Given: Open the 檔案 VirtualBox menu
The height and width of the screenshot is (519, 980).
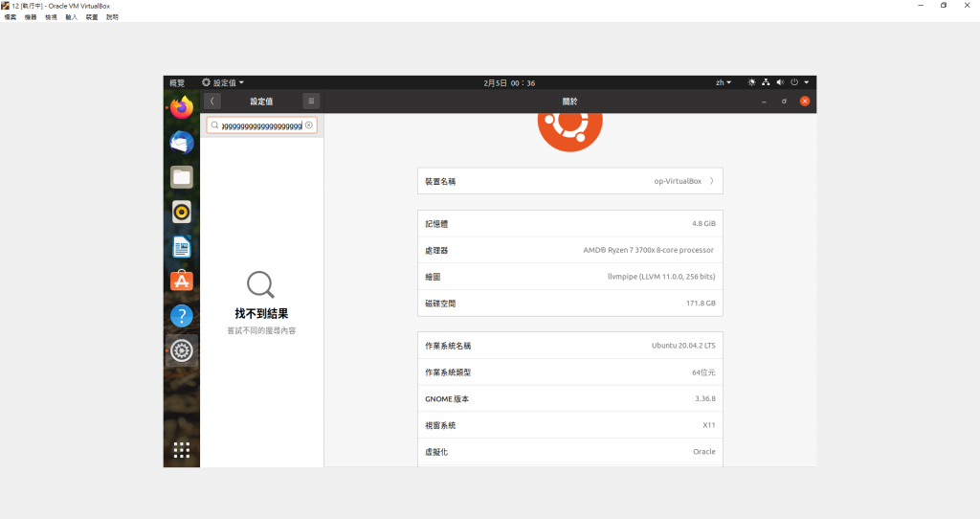Looking at the screenshot, I should pyautogui.click(x=10, y=17).
